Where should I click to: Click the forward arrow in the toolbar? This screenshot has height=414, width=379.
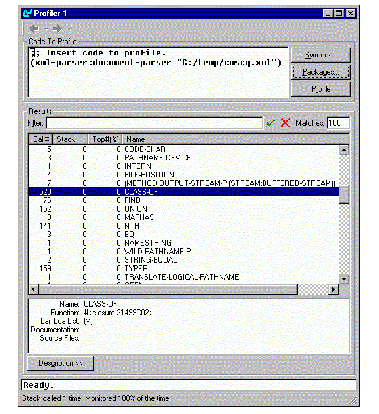point(57,29)
